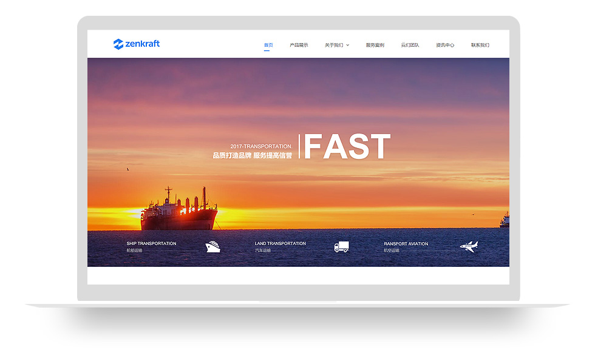Go to the 产品展示 products page
Viewport: 595px width, 364px height.
point(299,45)
